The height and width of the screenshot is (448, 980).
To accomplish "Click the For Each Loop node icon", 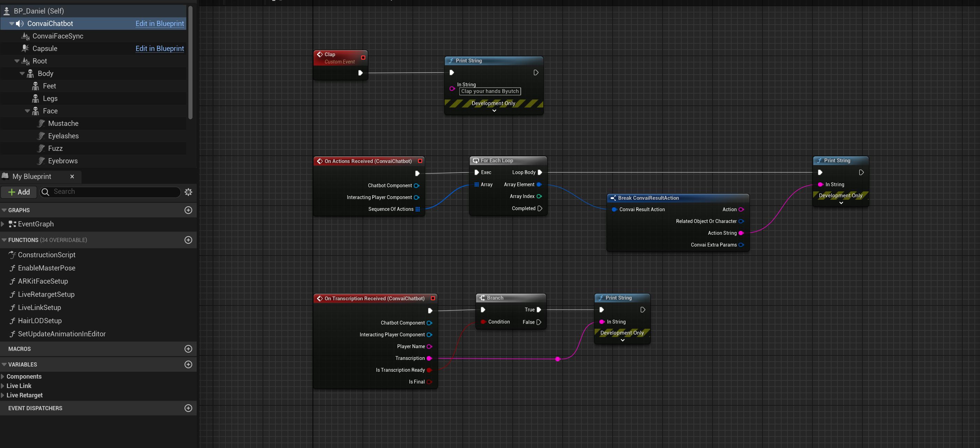I will click(x=476, y=161).
